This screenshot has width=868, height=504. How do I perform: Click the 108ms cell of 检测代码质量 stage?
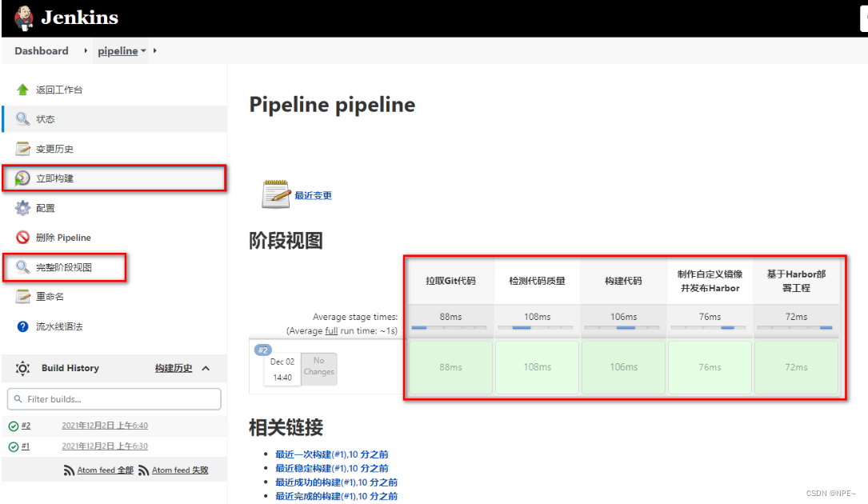coord(537,367)
